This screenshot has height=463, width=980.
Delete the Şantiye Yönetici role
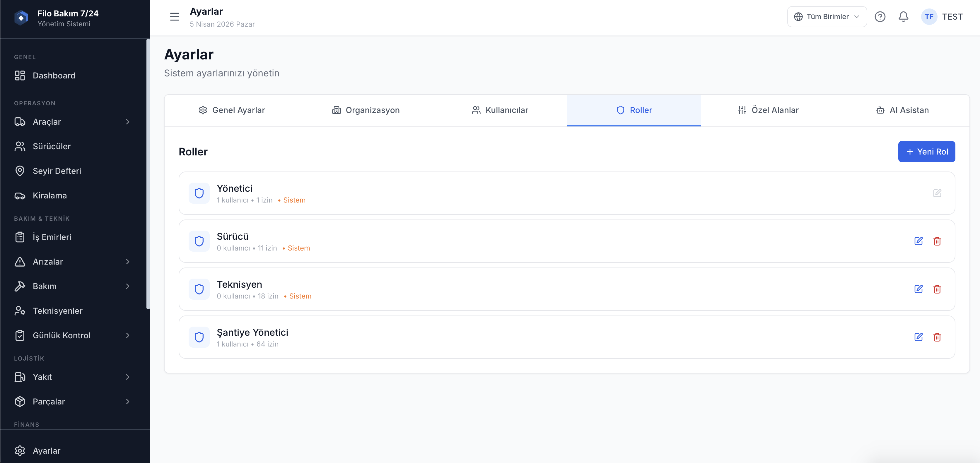(937, 337)
